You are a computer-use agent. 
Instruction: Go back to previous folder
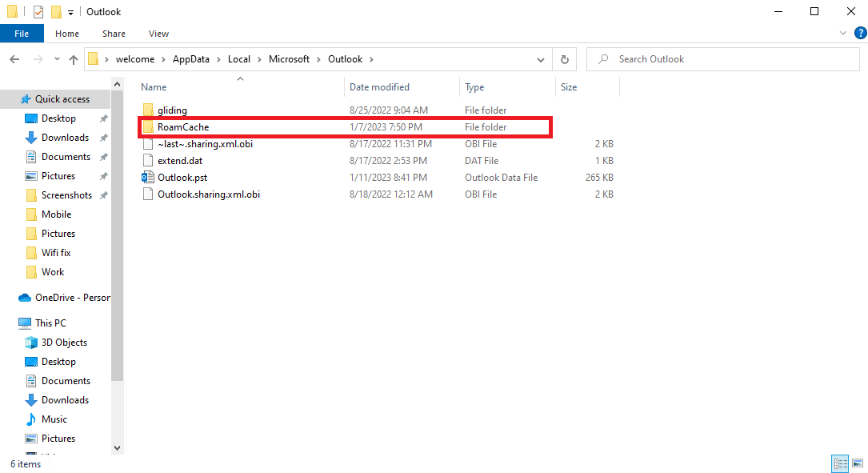point(14,59)
